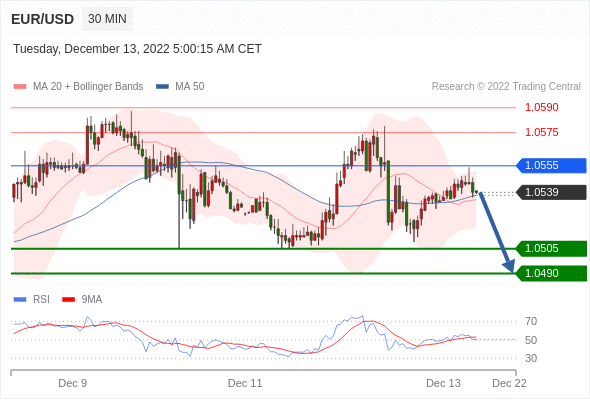The height and width of the screenshot is (400, 590).
Task: Click the MA 50 legend label
Action: coord(190,87)
